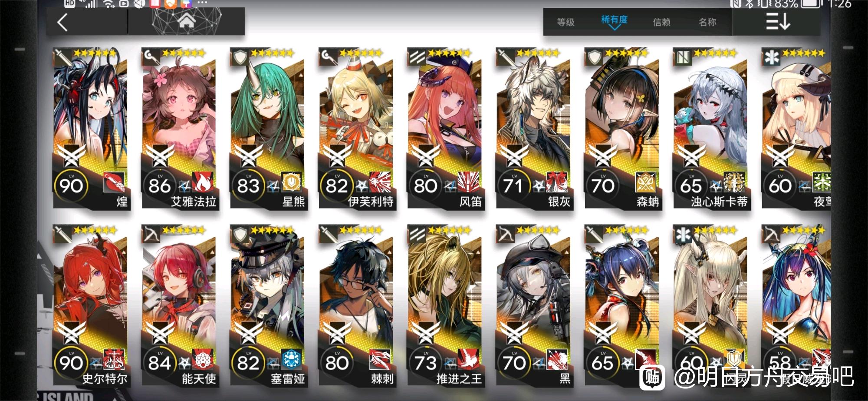Sort operators by 名称

pos(707,22)
